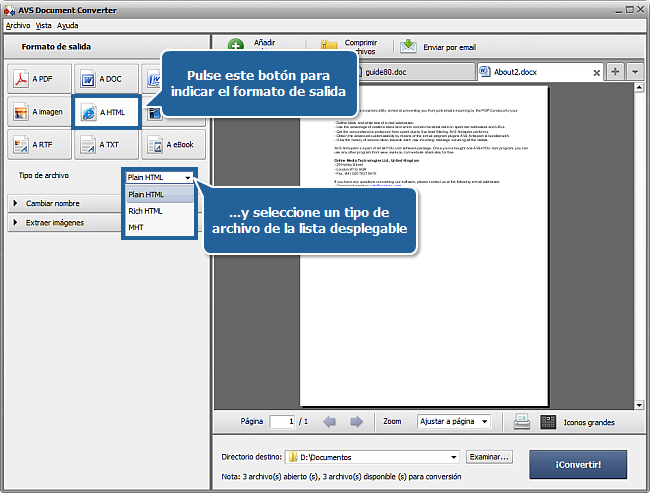Click the Comprimir archivos folder icon
Image resolution: width=650 pixels, height=493 pixels.
(x=329, y=45)
